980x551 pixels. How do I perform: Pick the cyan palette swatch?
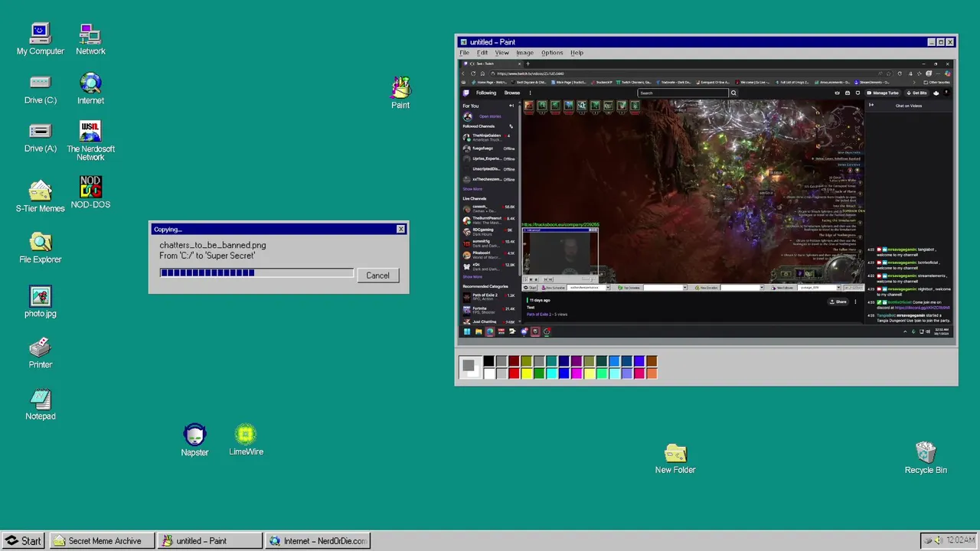coord(552,373)
